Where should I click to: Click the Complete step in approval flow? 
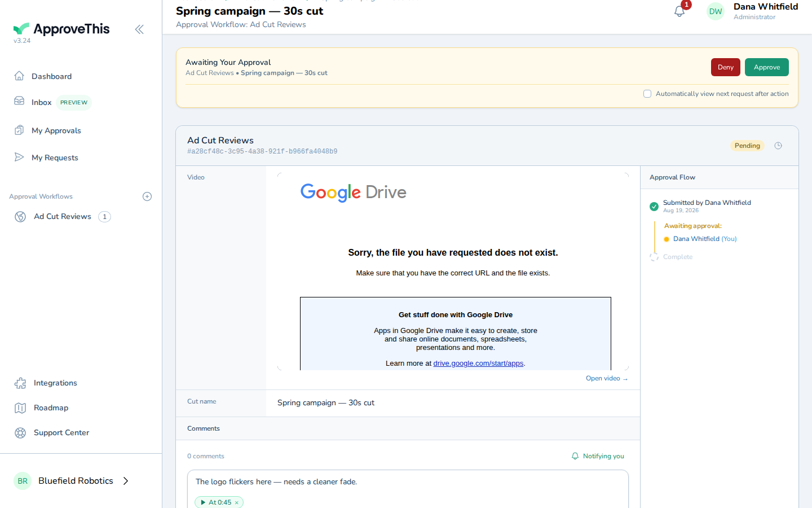(678, 257)
